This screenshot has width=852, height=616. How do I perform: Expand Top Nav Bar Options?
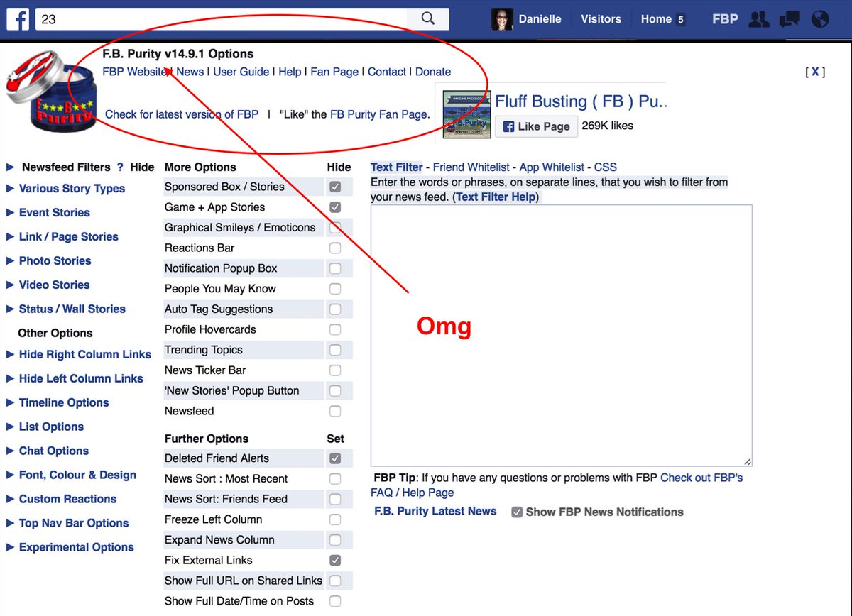[x=74, y=524]
